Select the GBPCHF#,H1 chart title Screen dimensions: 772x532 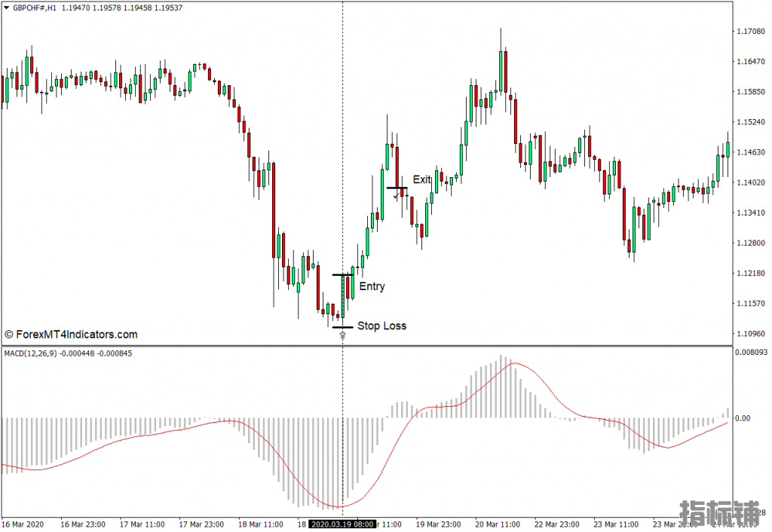coord(35,8)
